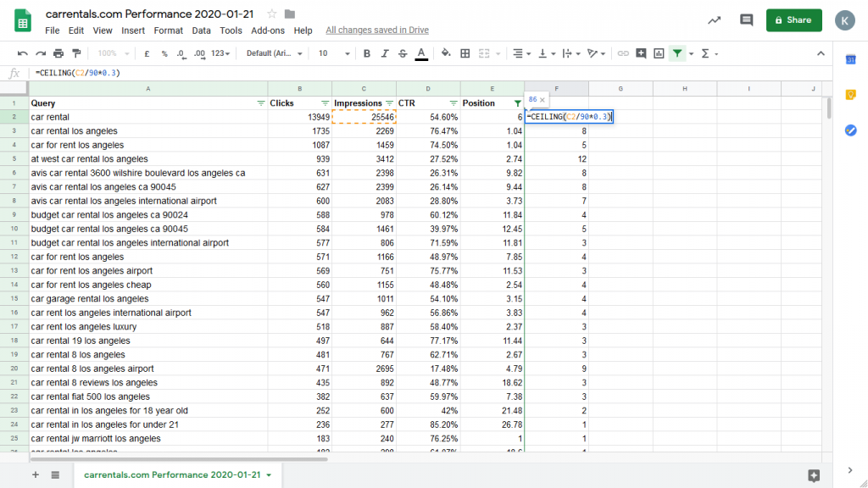868x488 pixels.
Task: Open comment history icon
Action: (746, 20)
